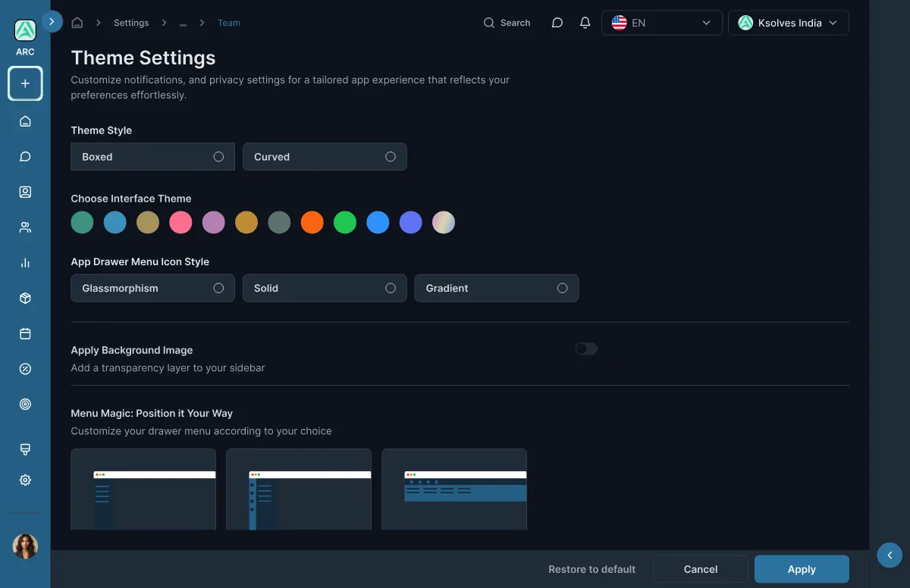Choose the bright green theme color
The image size is (910, 588).
345,222
